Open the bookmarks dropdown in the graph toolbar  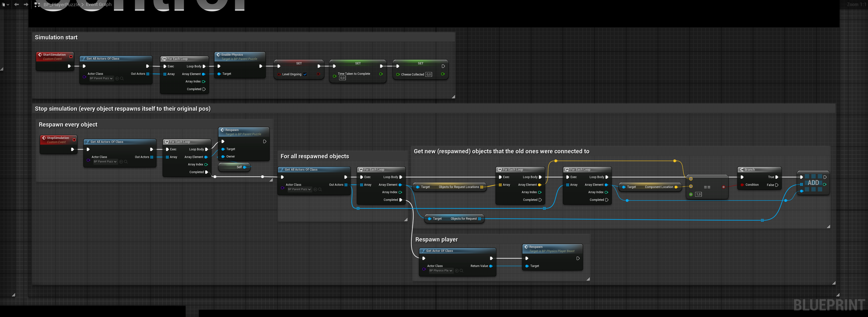(x=5, y=5)
